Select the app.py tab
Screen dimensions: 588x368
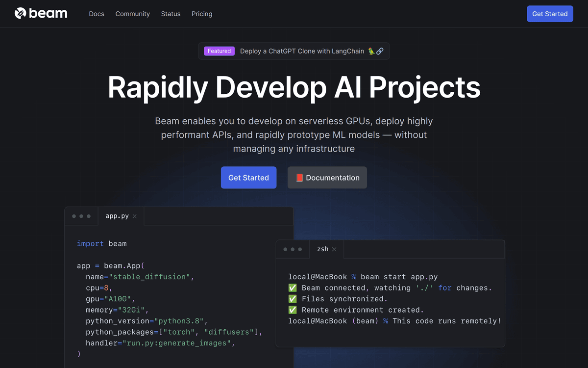(121, 216)
